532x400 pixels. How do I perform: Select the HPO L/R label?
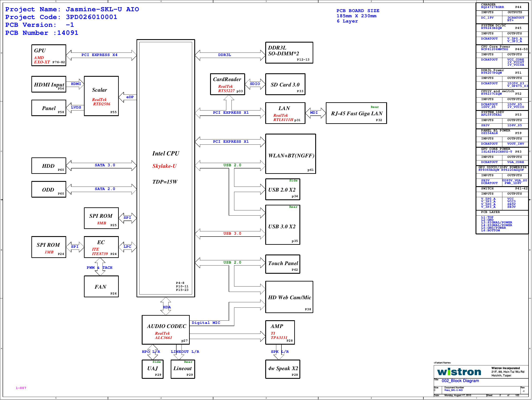151,352
